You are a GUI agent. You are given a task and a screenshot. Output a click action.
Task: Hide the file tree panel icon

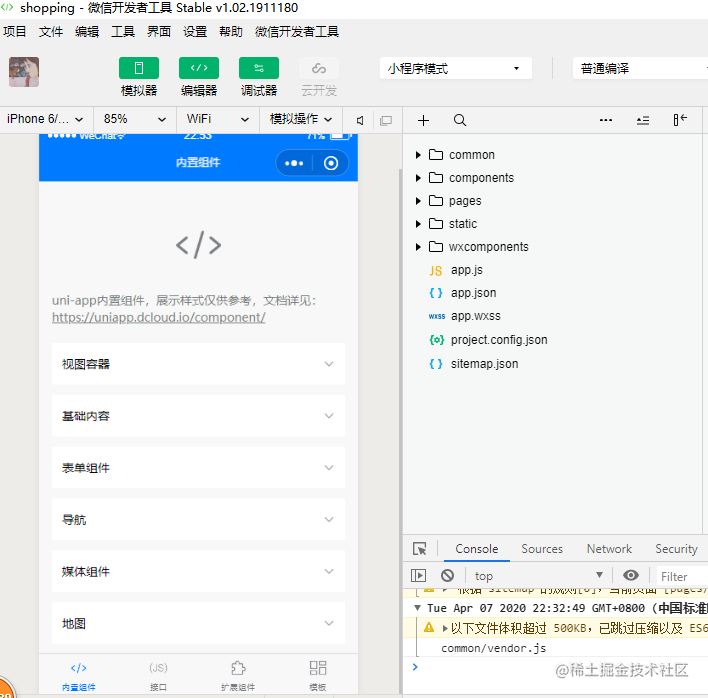(680, 120)
